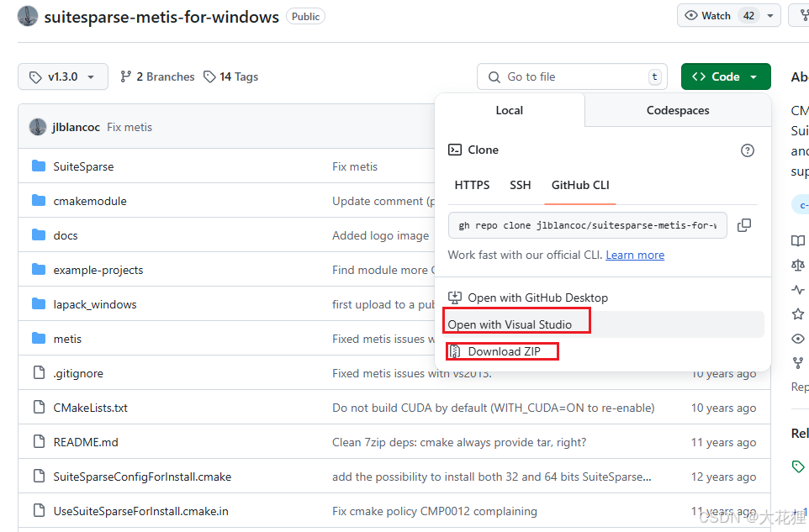This screenshot has height=532, width=809.
Task: Open the lapack_windows folder
Action: [x=95, y=305]
